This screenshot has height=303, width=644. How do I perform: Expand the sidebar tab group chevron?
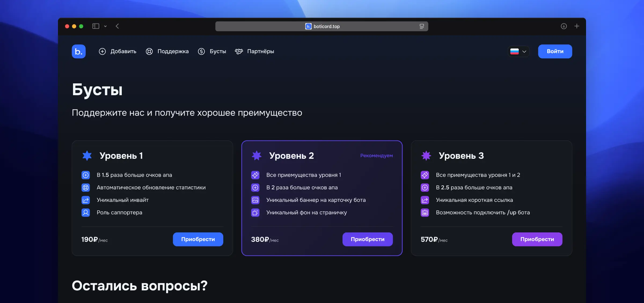(105, 26)
